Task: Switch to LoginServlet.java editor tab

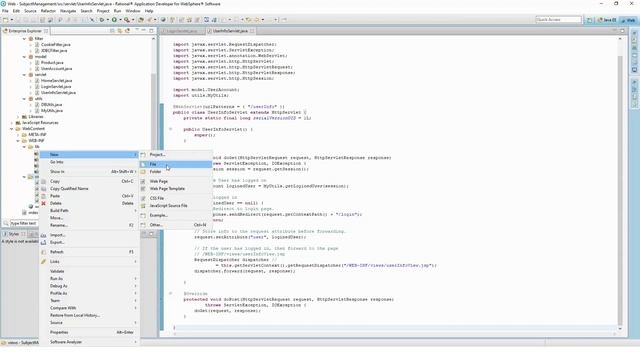Action: 182,31
